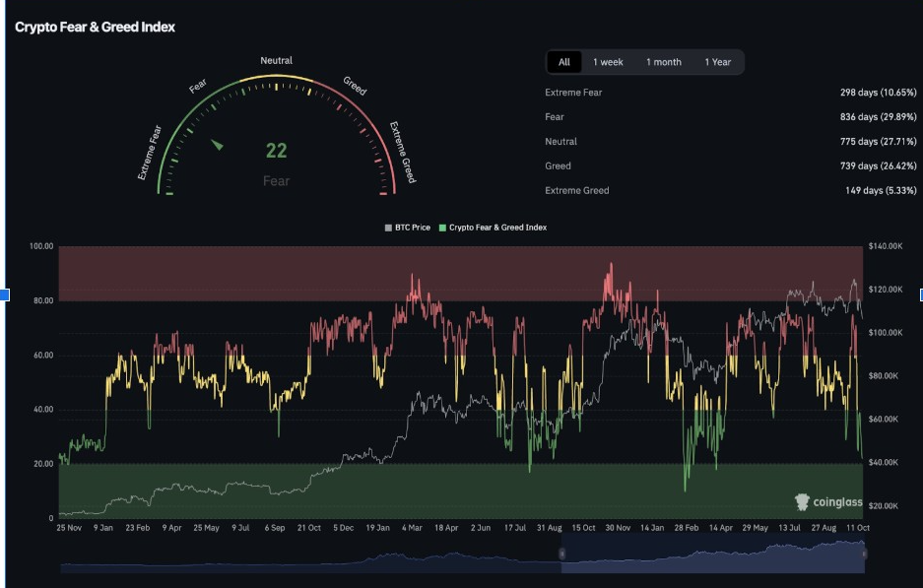The image size is (923, 588).
Task: Click the 4 Mar date axis label
Action: point(412,528)
